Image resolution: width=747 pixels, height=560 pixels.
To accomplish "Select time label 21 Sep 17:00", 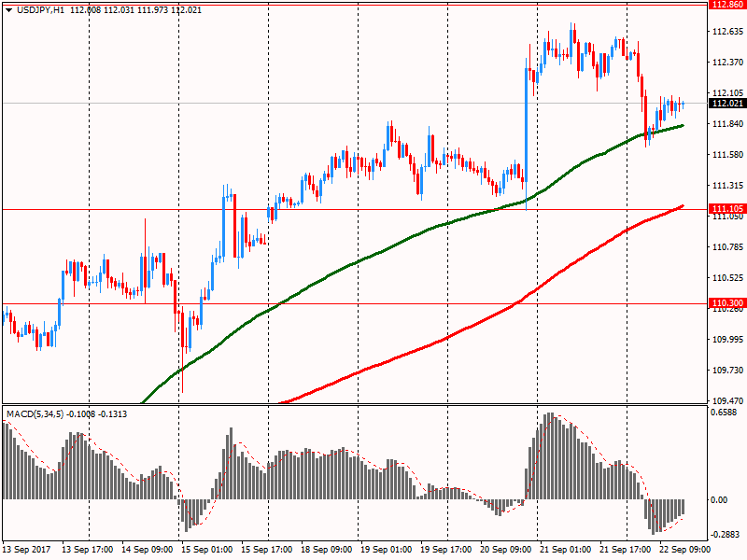I will click(x=625, y=550).
